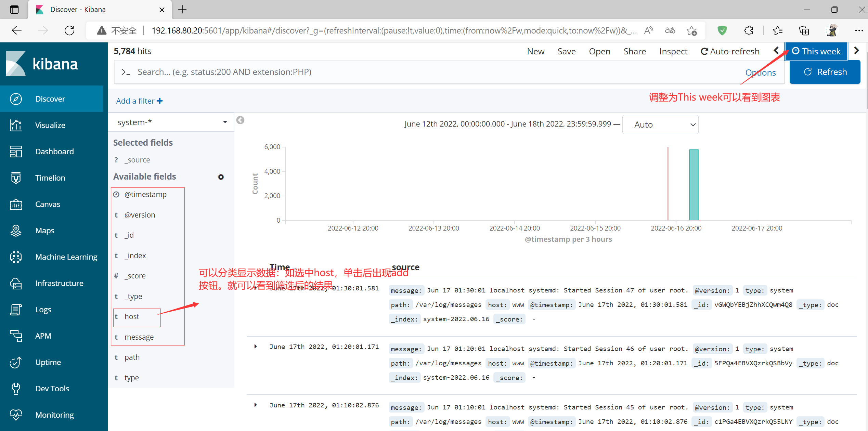Image resolution: width=868 pixels, height=431 pixels.
Task: Move time range forward
Action: [x=857, y=51]
